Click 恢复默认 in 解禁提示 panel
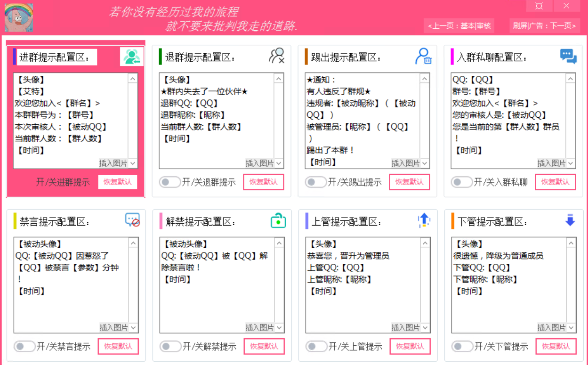Image resolution: width=588 pixels, height=365 pixels. click(264, 346)
